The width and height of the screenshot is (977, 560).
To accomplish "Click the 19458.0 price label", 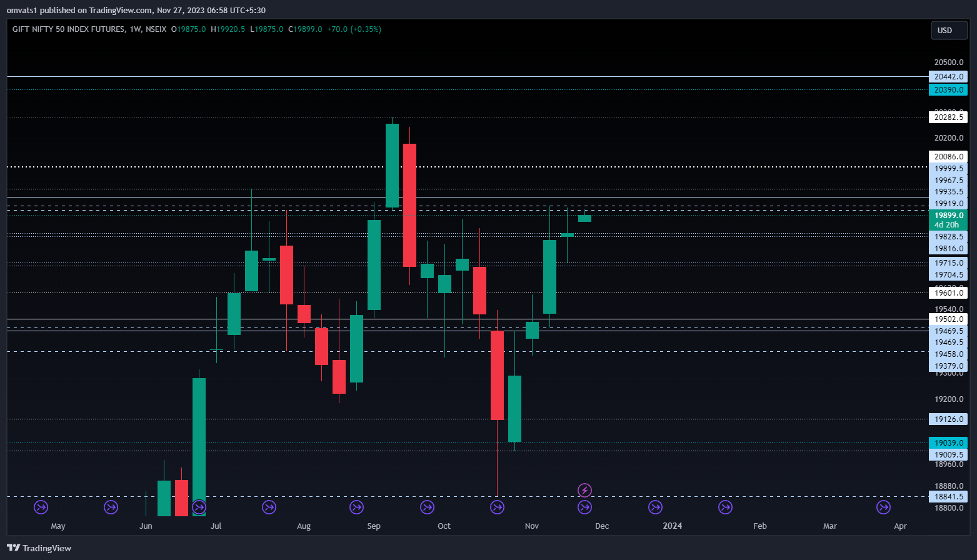I will coord(948,354).
